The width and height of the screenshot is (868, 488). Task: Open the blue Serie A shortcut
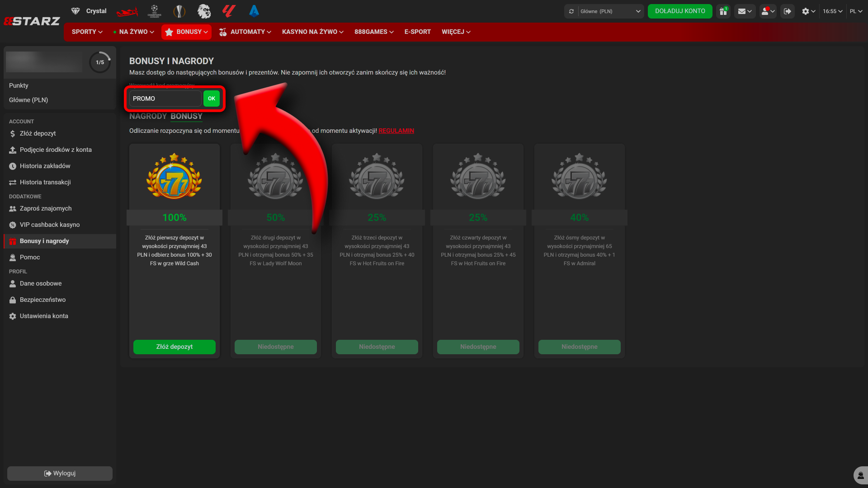pyautogui.click(x=254, y=11)
